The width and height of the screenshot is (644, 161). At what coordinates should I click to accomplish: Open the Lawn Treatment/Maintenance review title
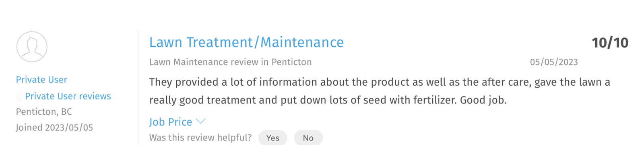(x=246, y=42)
